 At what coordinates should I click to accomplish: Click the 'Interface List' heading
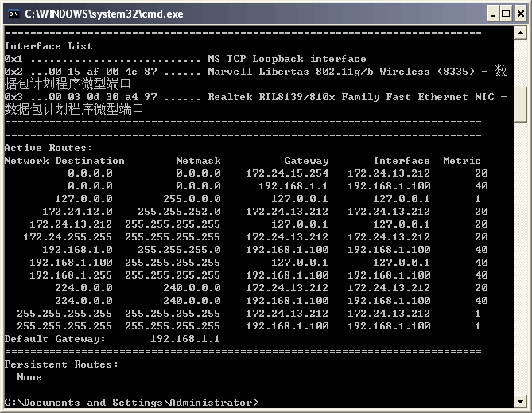pos(49,46)
